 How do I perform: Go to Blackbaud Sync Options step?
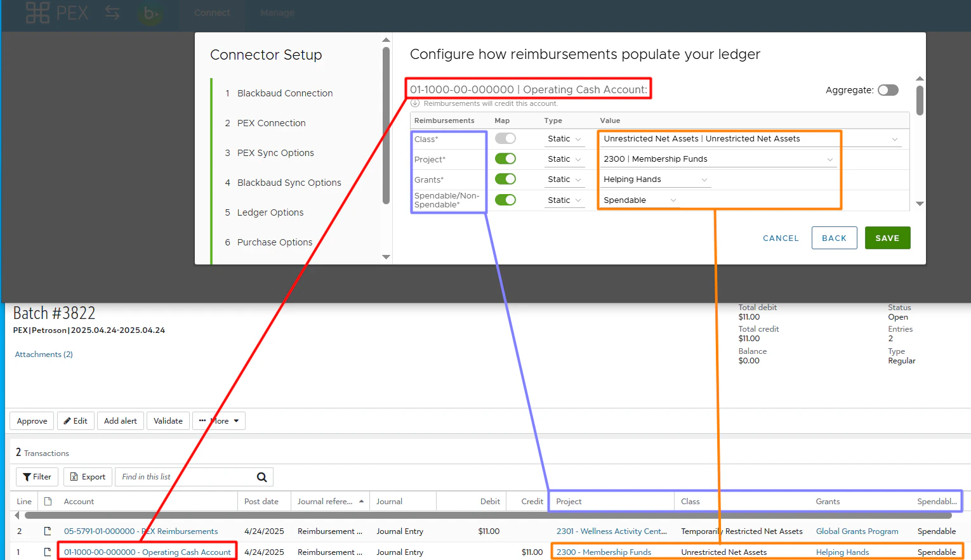point(289,183)
